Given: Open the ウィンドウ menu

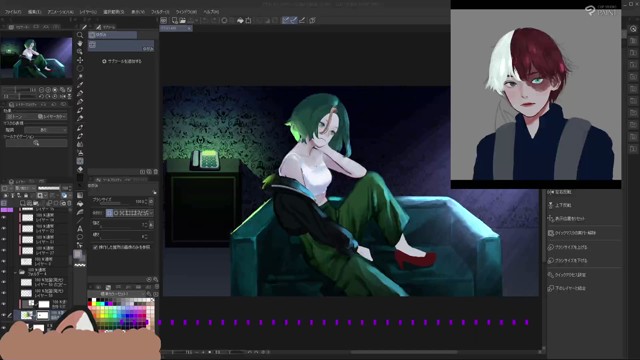Looking at the screenshot, I should click(x=186, y=12).
